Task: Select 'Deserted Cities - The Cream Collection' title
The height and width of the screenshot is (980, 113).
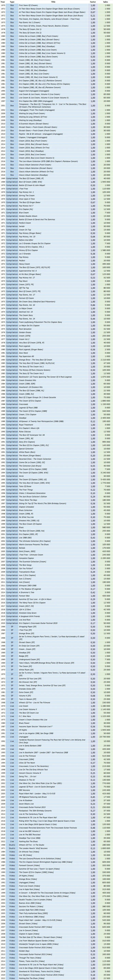Action: 35,459
